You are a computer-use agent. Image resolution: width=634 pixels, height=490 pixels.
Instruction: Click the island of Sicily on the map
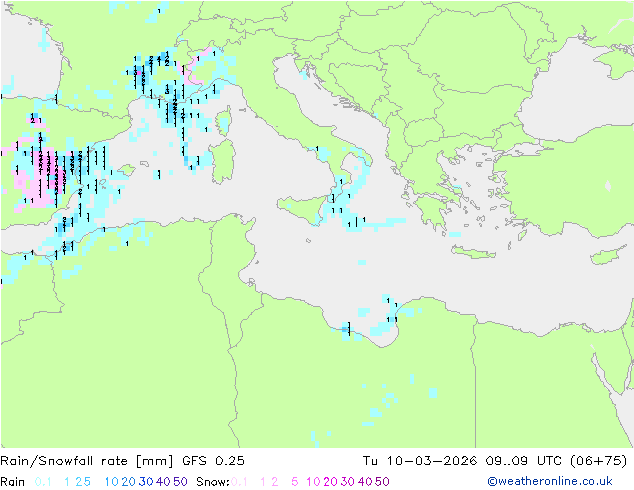[303, 208]
